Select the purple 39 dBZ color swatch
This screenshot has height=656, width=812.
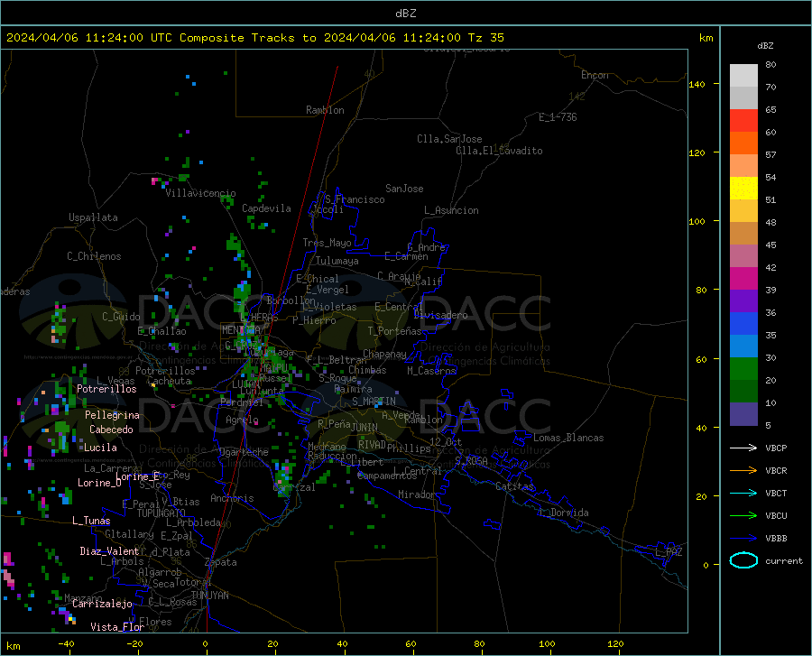pyautogui.click(x=743, y=301)
